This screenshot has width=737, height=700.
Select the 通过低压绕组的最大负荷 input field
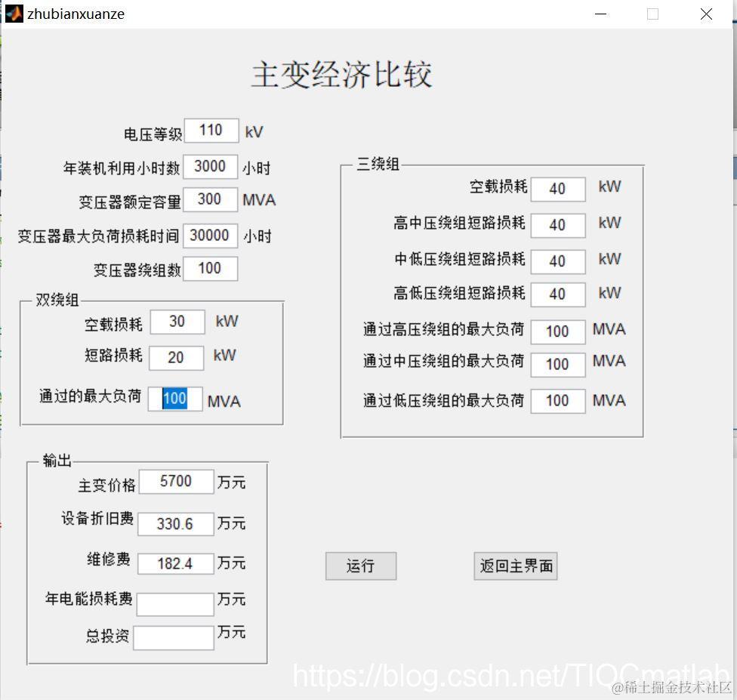click(558, 401)
